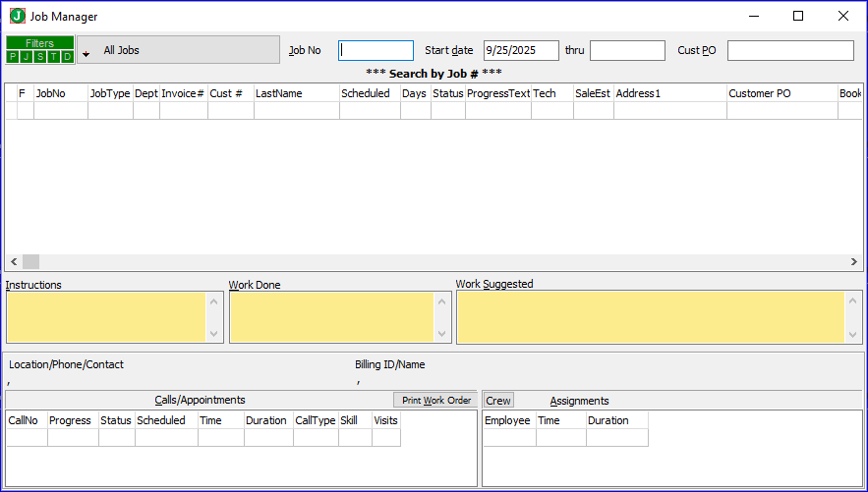Click the Skill column header
The image size is (868, 492).
(x=356, y=420)
